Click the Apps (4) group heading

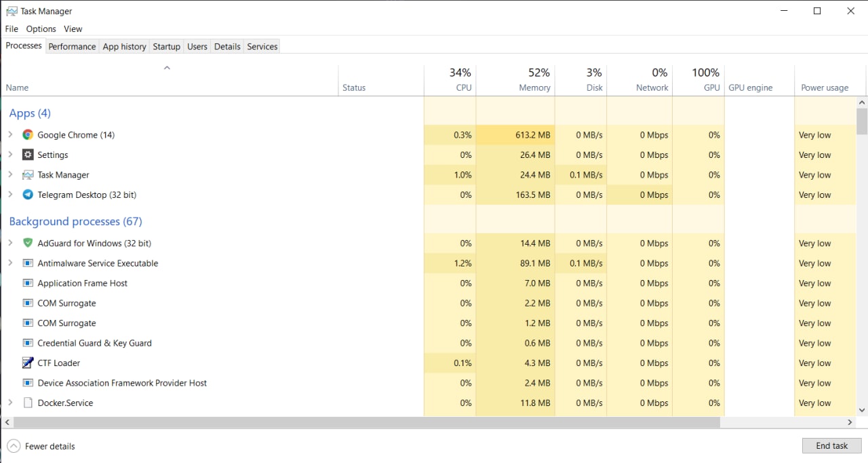[30, 113]
